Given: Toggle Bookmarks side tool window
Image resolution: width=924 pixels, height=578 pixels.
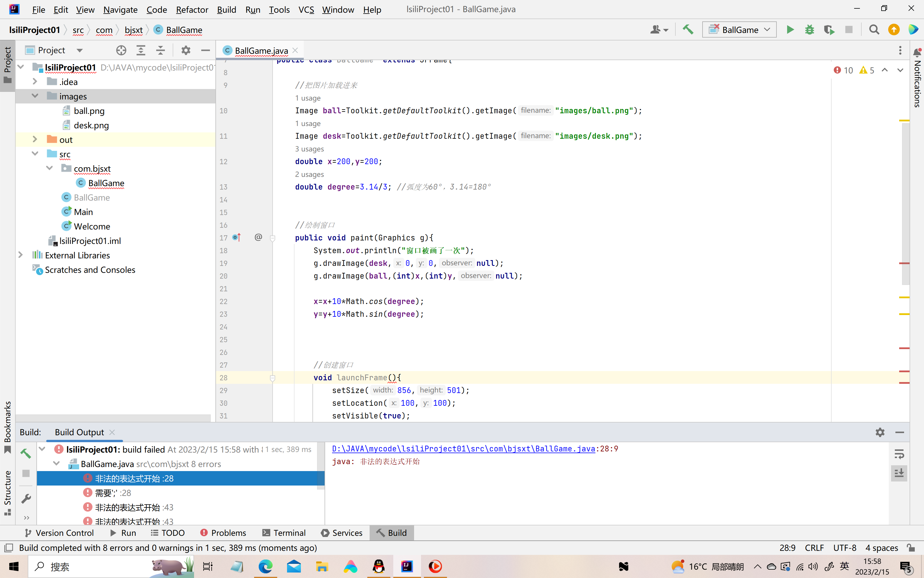Looking at the screenshot, I should 8,427.
